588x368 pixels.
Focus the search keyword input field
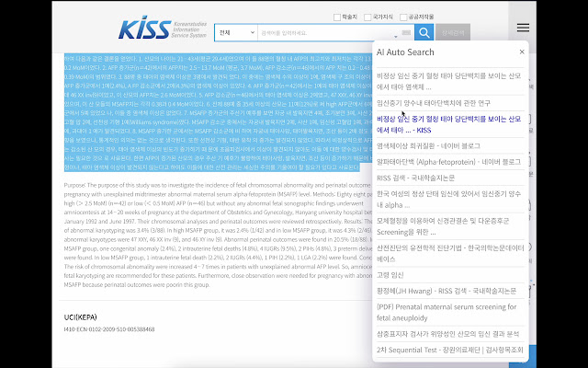coord(328,33)
